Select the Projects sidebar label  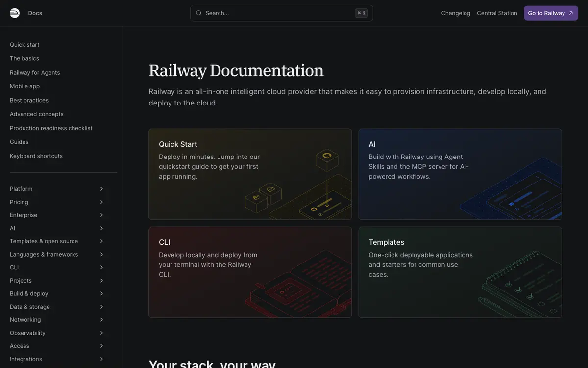click(21, 281)
